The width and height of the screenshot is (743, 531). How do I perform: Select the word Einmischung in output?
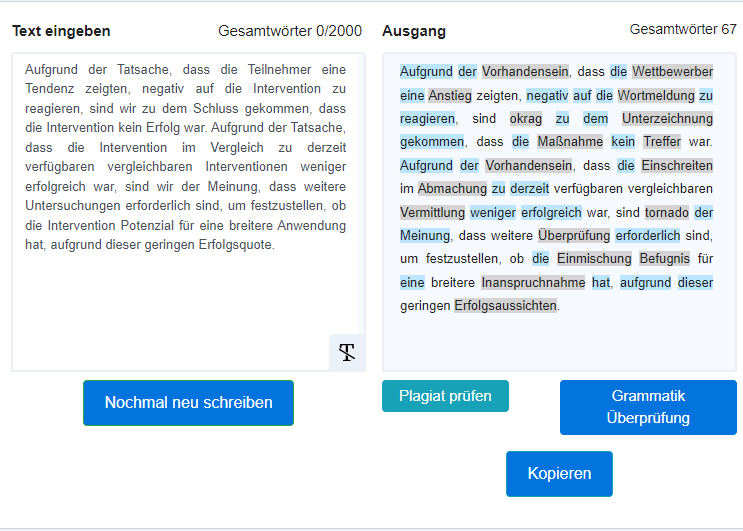(x=594, y=259)
